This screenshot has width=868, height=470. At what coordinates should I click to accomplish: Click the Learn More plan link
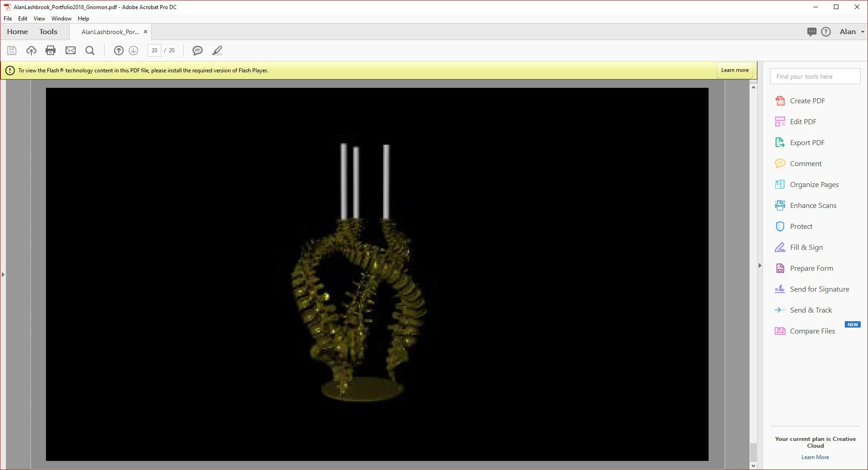pos(815,457)
